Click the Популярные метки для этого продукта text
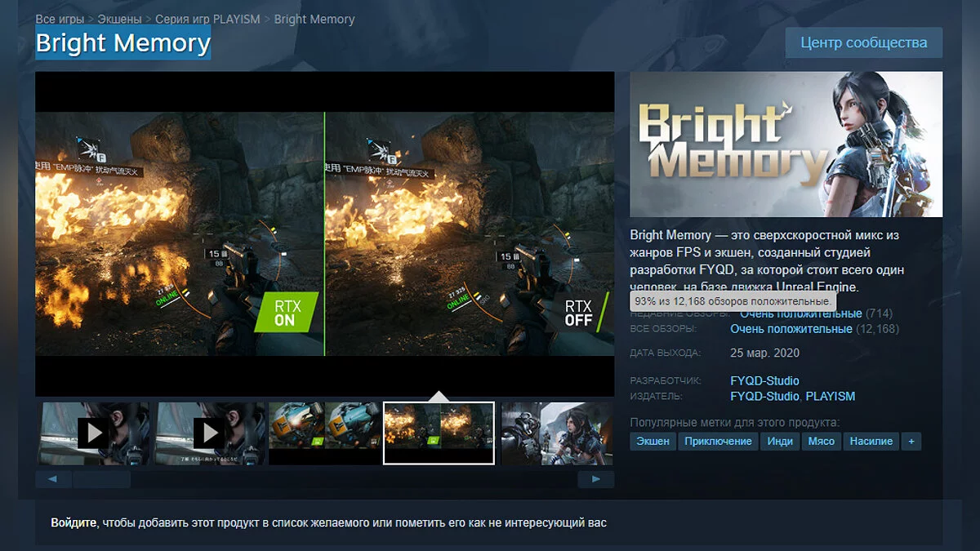 pyautogui.click(x=735, y=422)
